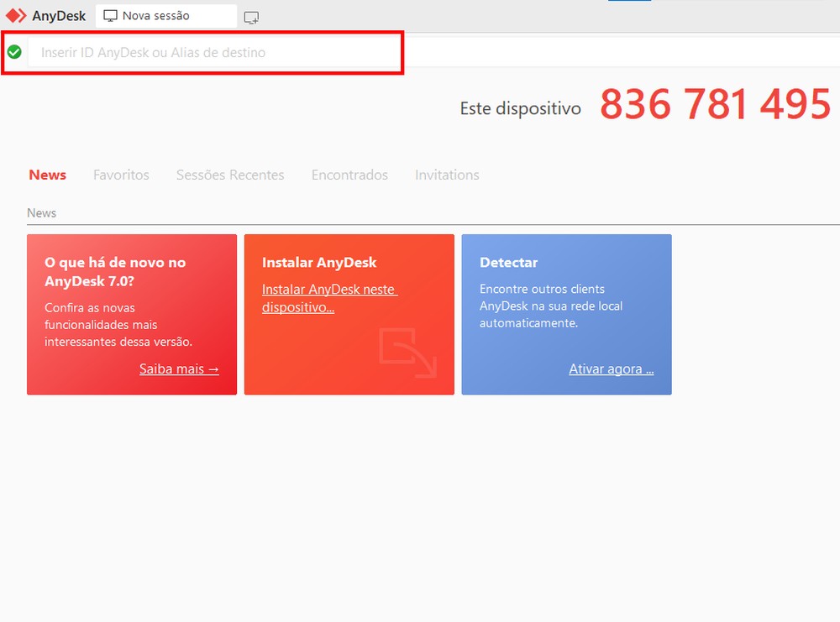840x622 pixels.
Task: Open the Sessões Recentes tab
Action: 229,175
